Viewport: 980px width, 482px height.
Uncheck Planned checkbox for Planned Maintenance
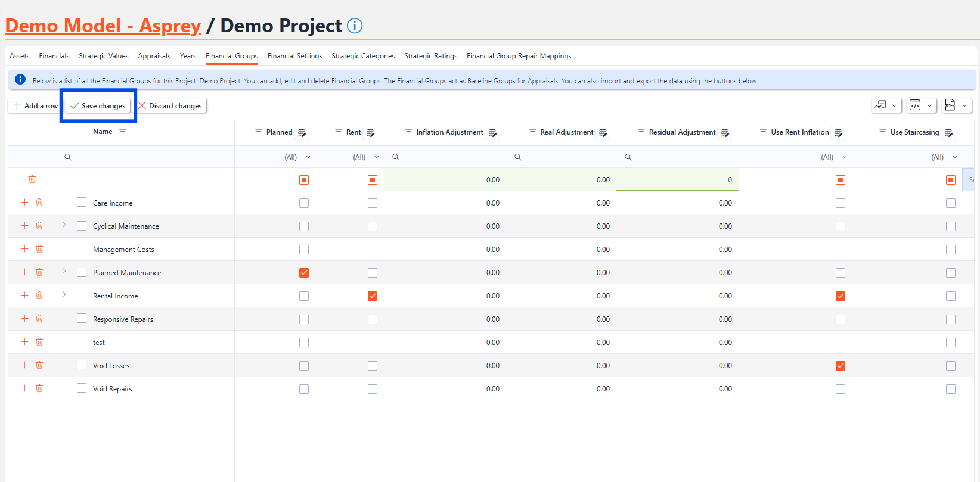[304, 273]
